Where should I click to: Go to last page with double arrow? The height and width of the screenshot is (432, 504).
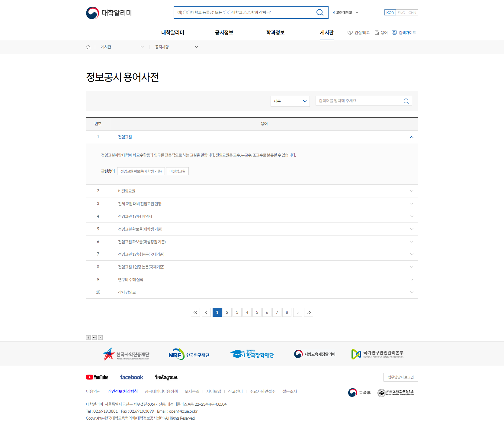pyautogui.click(x=308, y=312)
